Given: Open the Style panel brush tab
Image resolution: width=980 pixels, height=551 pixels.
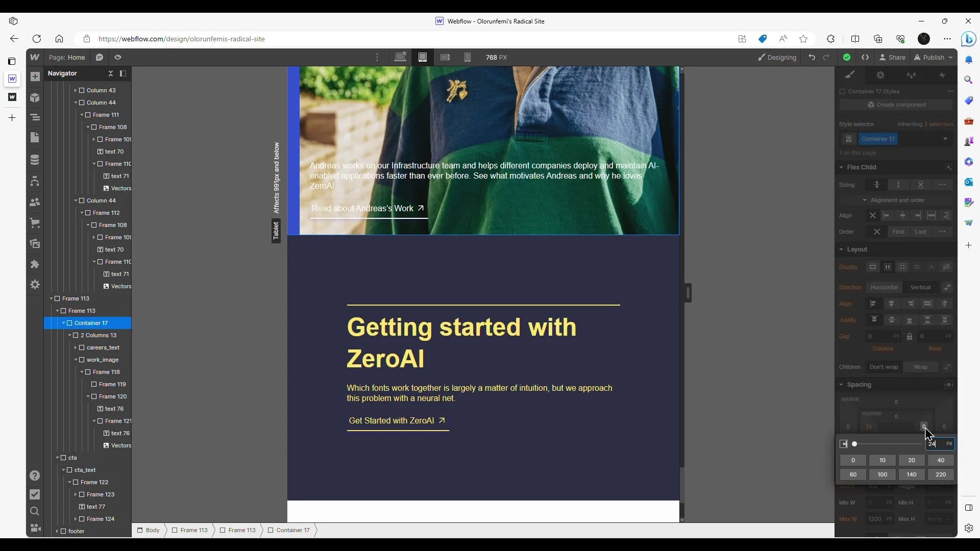Looking at the screenshot, I should pyautogui.click(x=850, y=75).
